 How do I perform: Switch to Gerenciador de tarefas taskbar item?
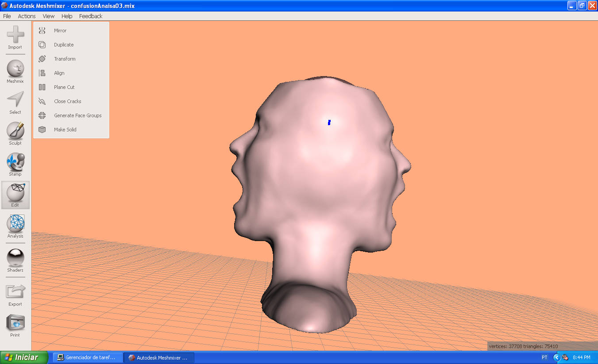(88, 357)
